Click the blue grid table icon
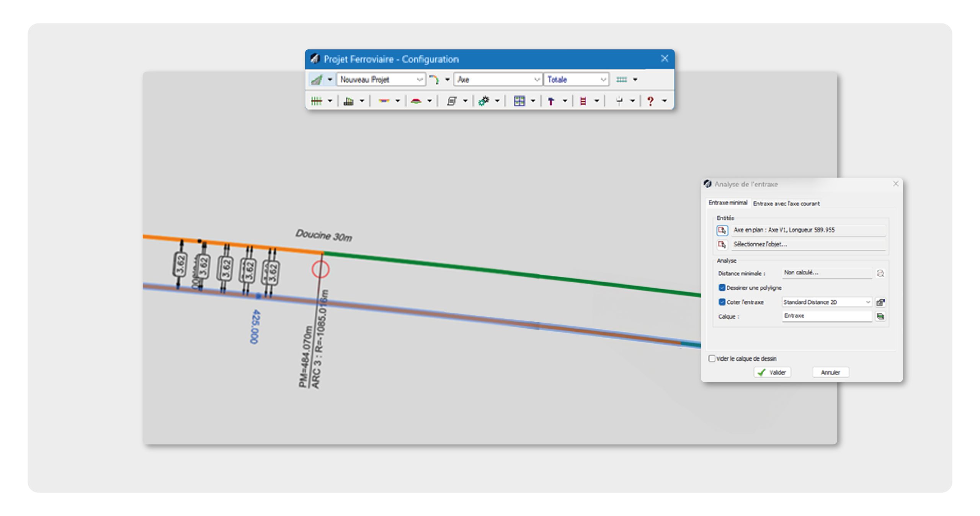 [519, 101]
